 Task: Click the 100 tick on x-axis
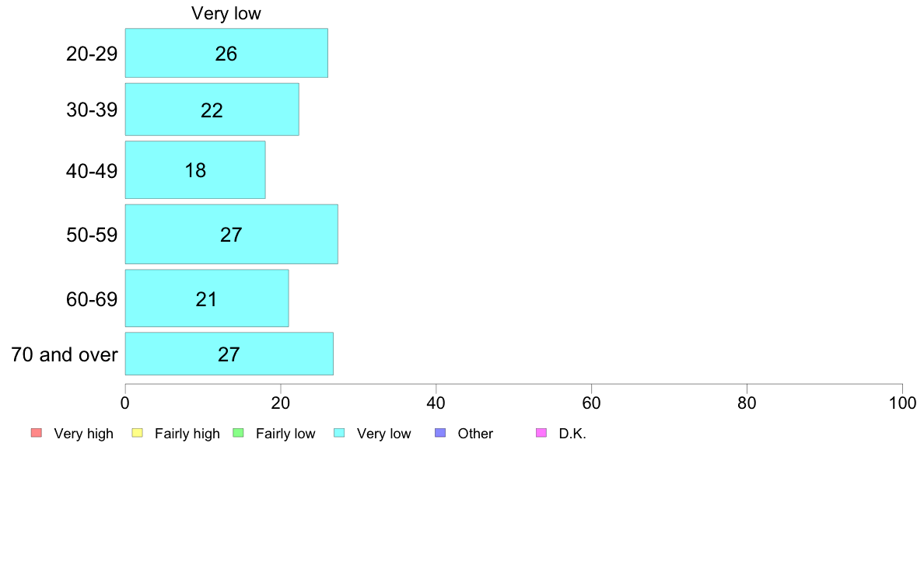click(x=902, y=403)
